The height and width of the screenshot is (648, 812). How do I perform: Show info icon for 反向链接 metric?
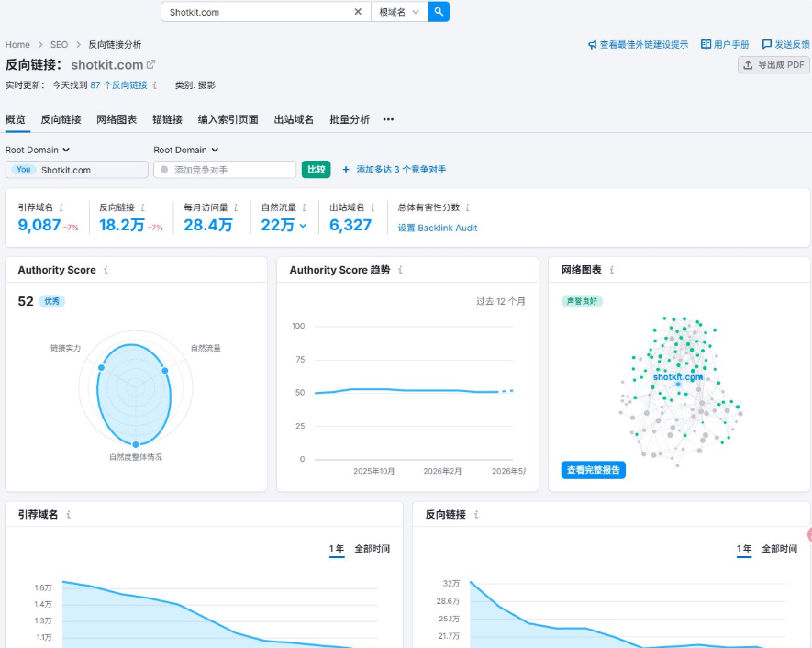(x=142, y=207)
